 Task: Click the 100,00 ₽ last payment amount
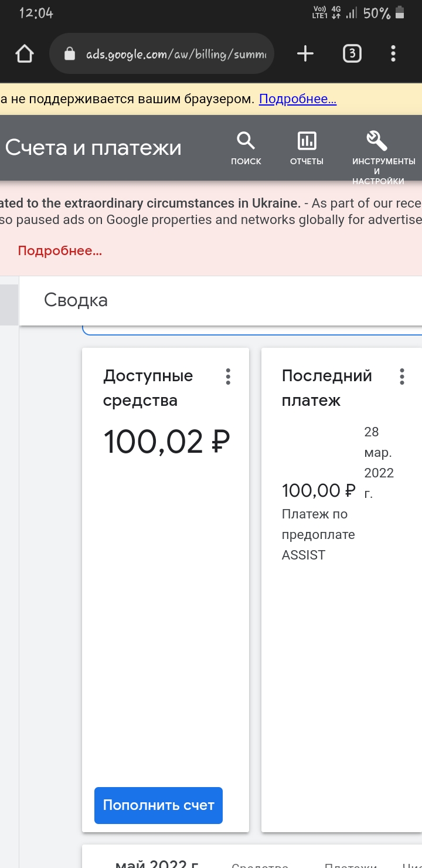coord(319,490)
